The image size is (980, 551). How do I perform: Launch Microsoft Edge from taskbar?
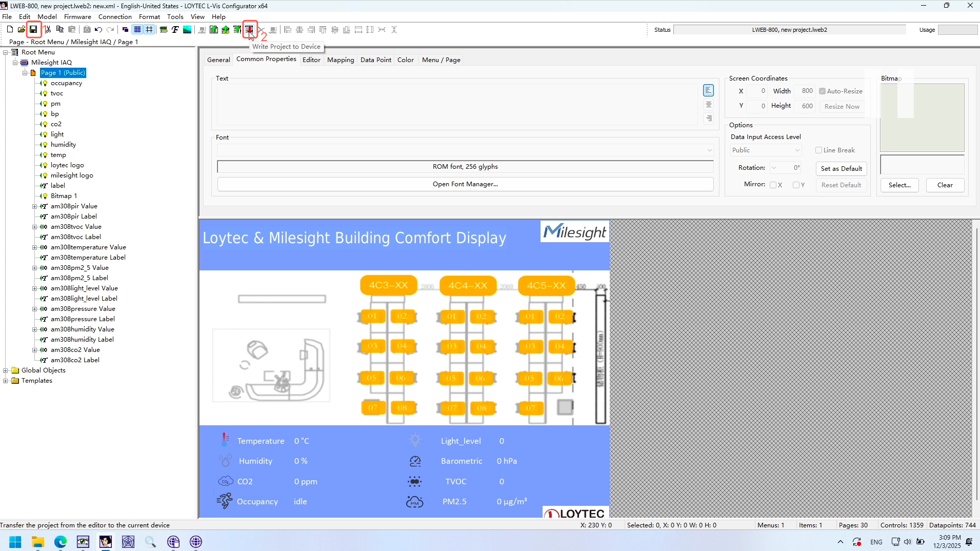tap(61, 542)
